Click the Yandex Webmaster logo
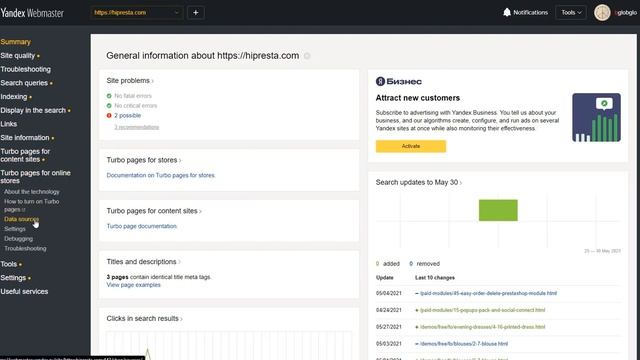The height and width of the screenshot is (360, 640). [x=32, y=13]
